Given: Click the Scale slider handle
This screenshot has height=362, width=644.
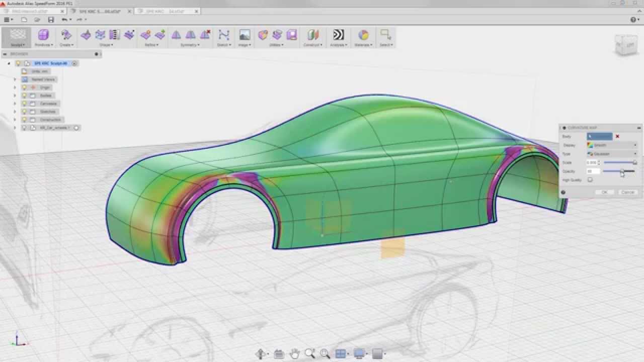Looking at the screenshot, I should (634, 162).
